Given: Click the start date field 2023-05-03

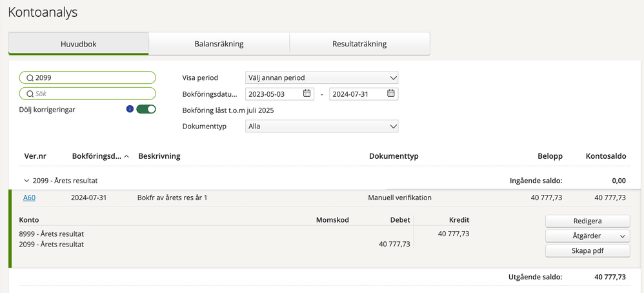Looking at the screenshot, I should point(279,94).
